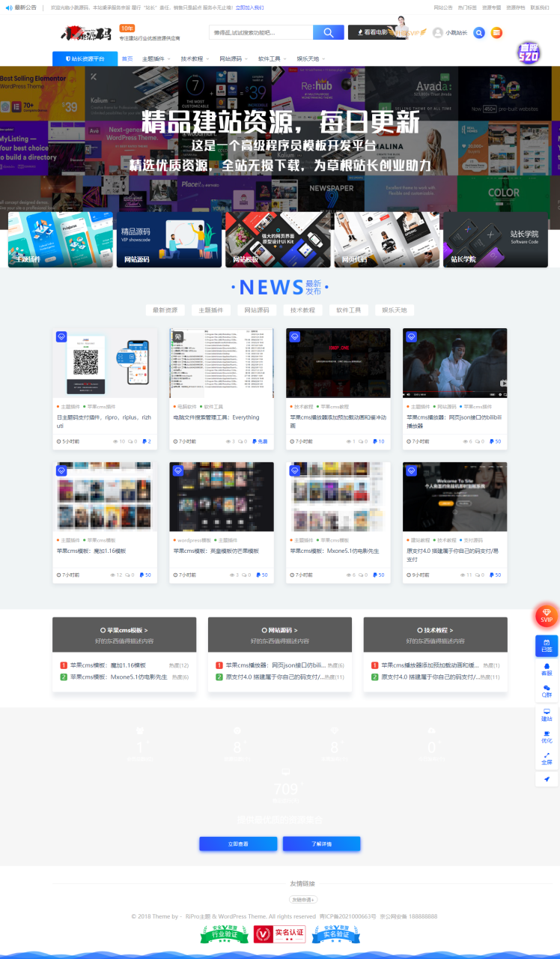Click the blue search magnifier button
The width and height of the screenshot is (560, 959).
328,33
